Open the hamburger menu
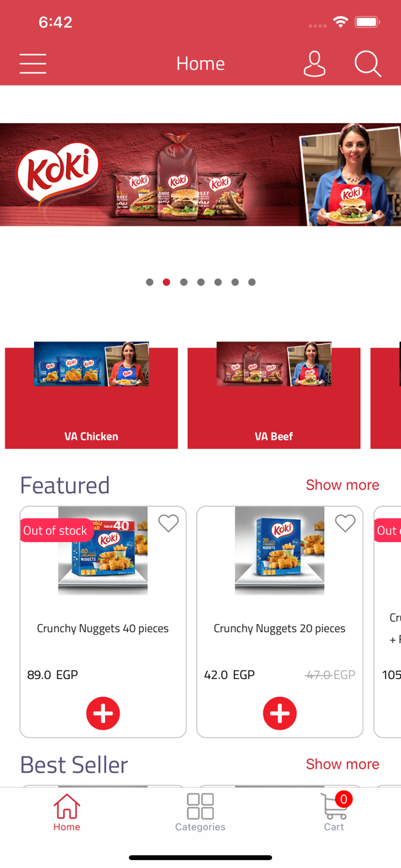The width and height of the screenshot is (401, 868). click(33, 63)
